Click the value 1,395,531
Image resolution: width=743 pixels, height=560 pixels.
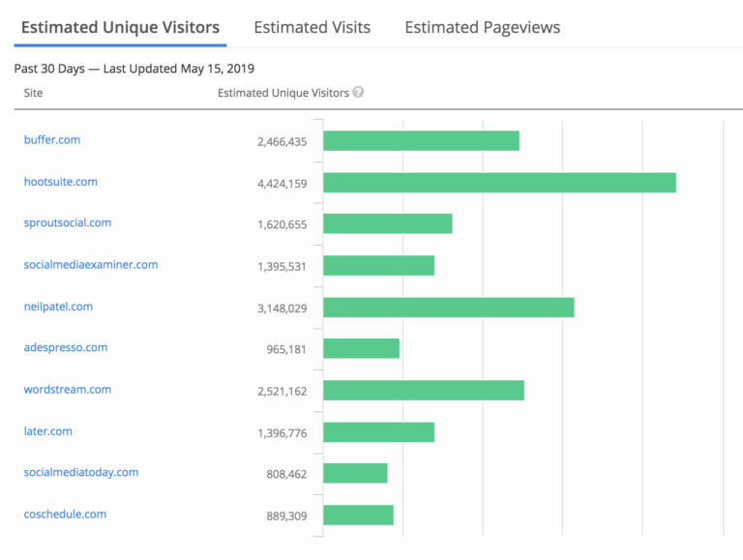click(x=282, y=266)
